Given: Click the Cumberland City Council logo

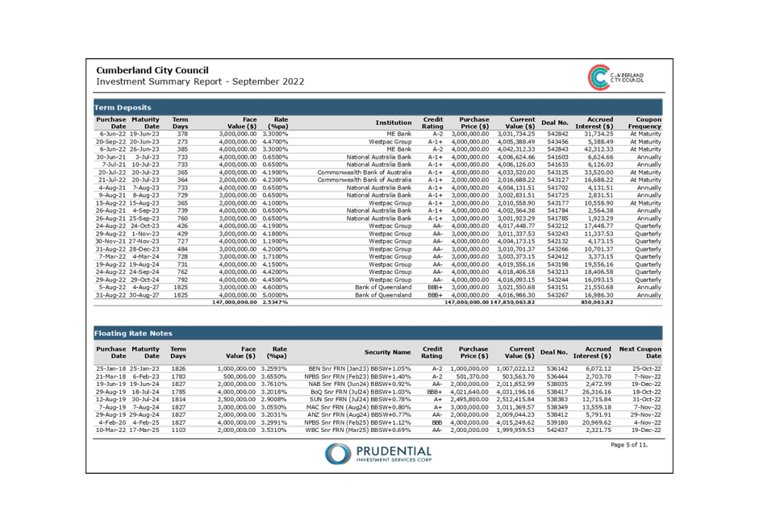Looking at the screenshot, I should [x=615, y=77].
